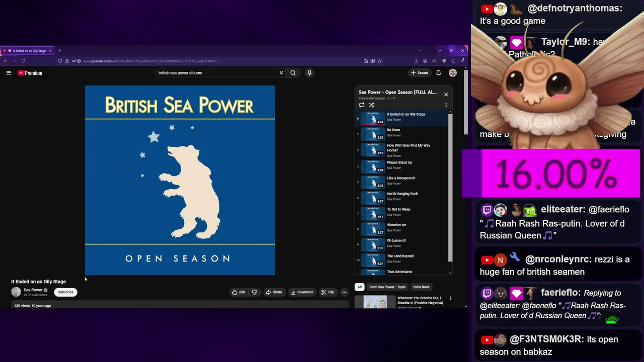The height and width of the screenshot is (362, 644).
Task: Play 'Like a Honeycomb' track
Action: pos(401,181)
